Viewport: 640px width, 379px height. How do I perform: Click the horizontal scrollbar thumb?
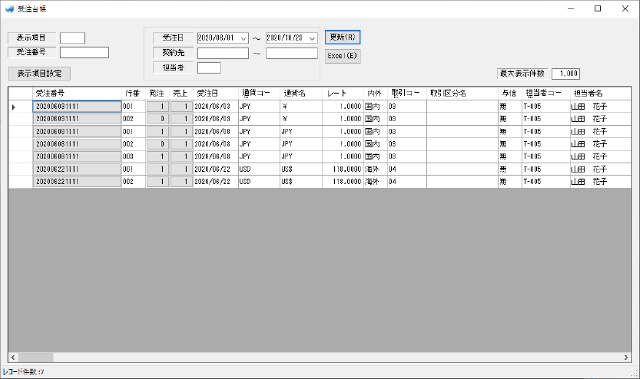coord(36,357)
